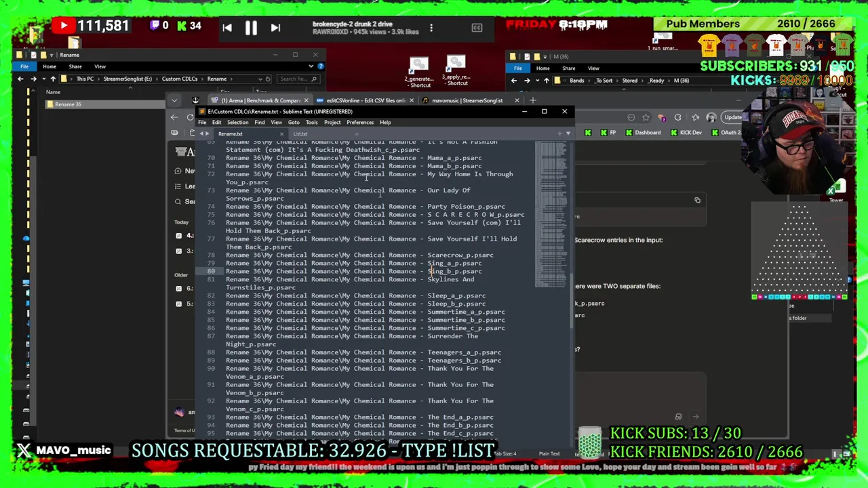This screenshot has height=488, width=868.
Task: Click the Search Rename field
Action: point(297,79)
